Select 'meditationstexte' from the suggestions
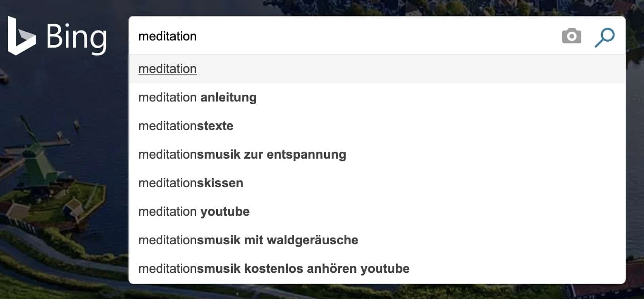The width and height of the screenshot is (644, 299). click(x=186, y=126)
